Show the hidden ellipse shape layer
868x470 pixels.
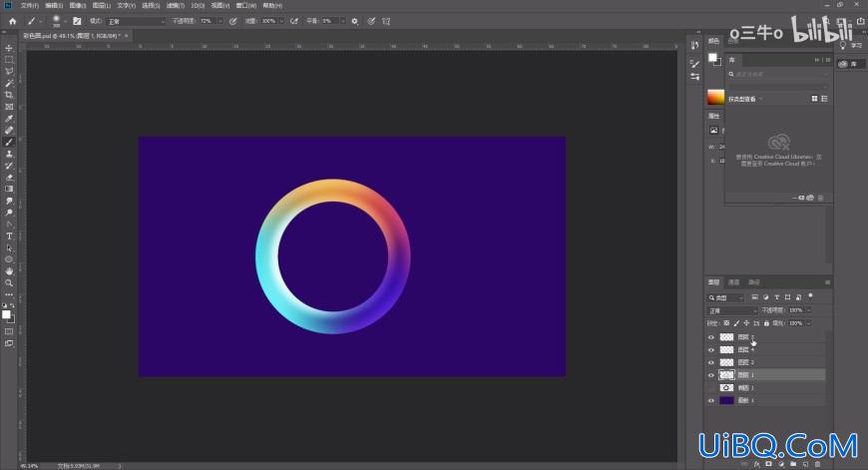tap(711, 387)
